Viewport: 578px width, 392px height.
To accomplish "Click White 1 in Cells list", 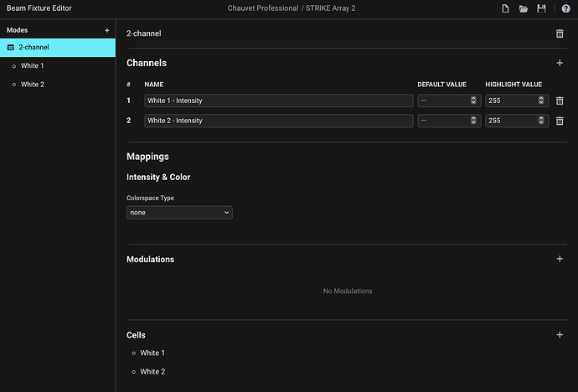I will pos(152,353).
